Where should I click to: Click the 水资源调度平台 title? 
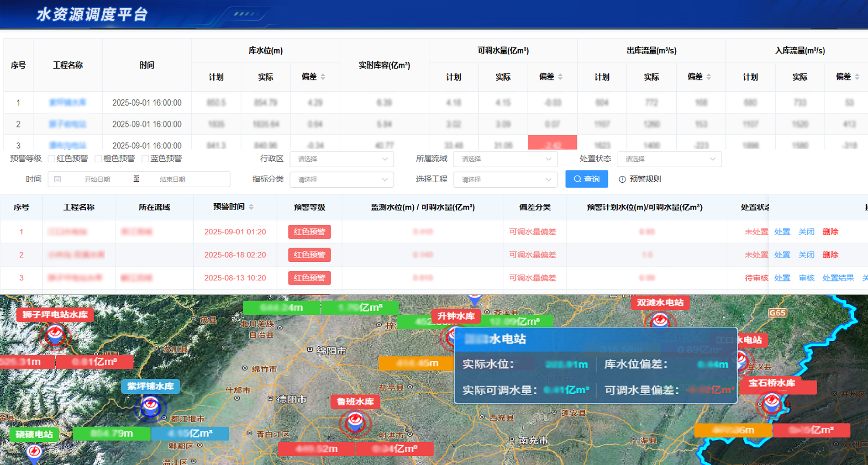coord(93,15)
